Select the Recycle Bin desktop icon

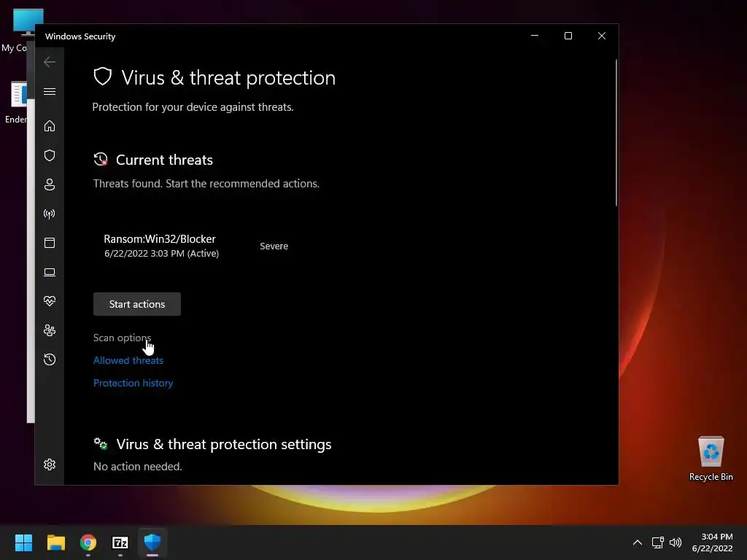pos(711,459)
